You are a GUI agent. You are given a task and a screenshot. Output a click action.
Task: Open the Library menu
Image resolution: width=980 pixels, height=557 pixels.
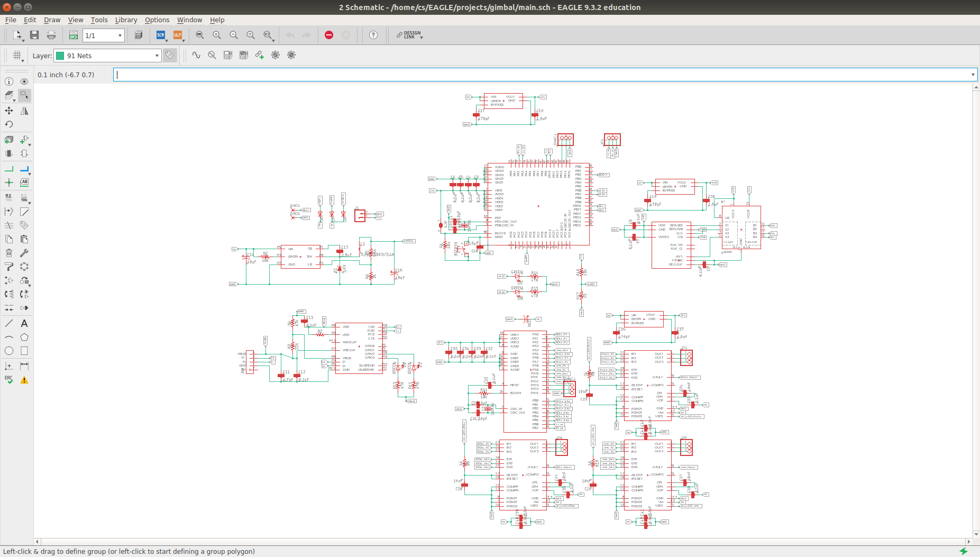pos(126,20)
